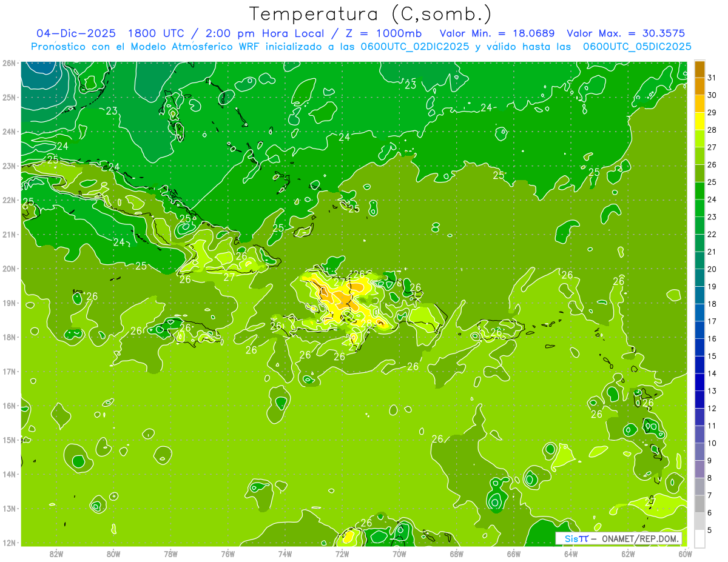Screen dimensions: 728x562
Task: Click the '23N' latitude axis label
Action: [8, 166]
